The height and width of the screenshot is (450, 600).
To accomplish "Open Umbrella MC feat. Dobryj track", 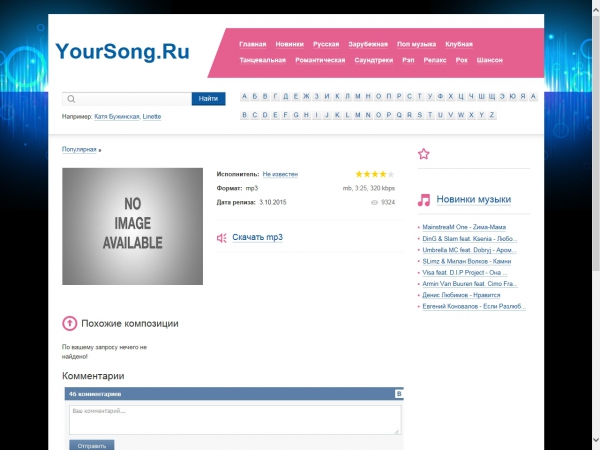I will pos(469,250).
